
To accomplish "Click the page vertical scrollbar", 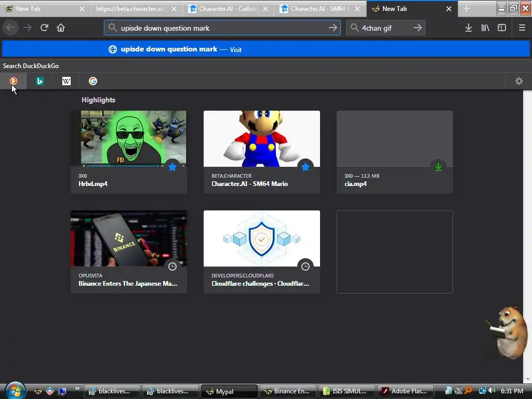I will 527,236.
